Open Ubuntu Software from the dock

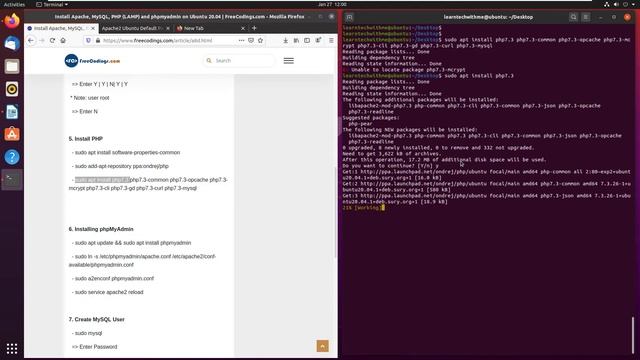coord(12,134)
